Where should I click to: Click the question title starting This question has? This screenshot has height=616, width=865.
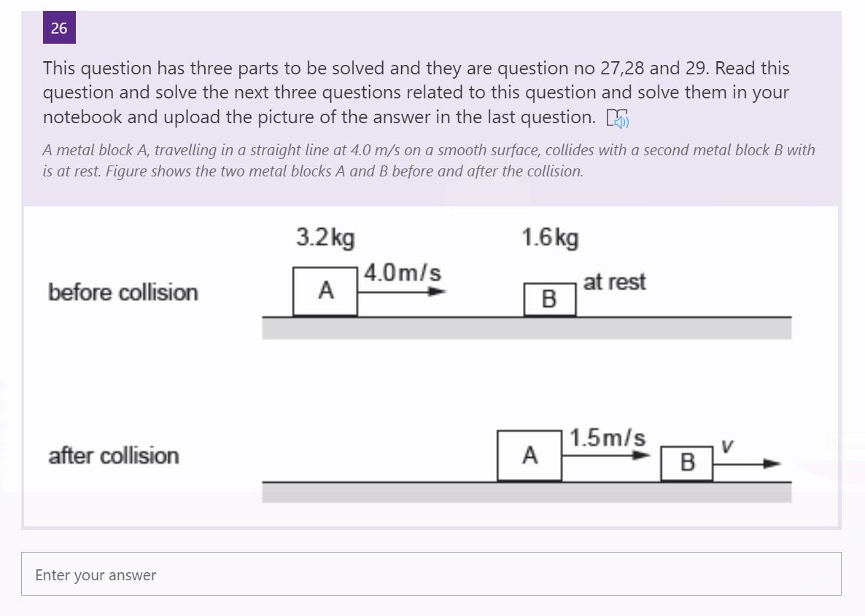pyautogui.click(x=416, y=93)
